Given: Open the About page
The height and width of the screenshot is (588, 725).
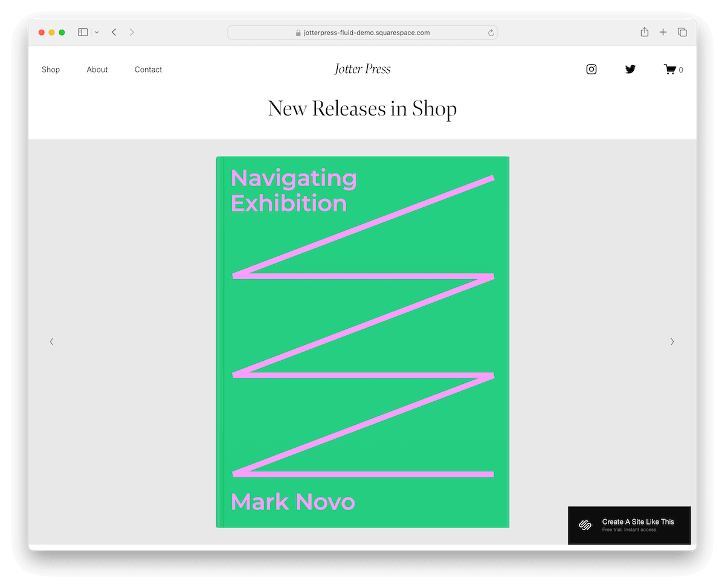Looking at the screenshot, I should click(x=97, y=69).
